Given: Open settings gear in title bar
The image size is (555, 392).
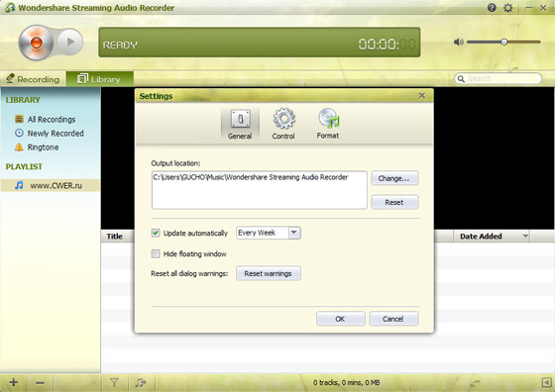Looking at the screenshot, I should (x=507, y=7).
